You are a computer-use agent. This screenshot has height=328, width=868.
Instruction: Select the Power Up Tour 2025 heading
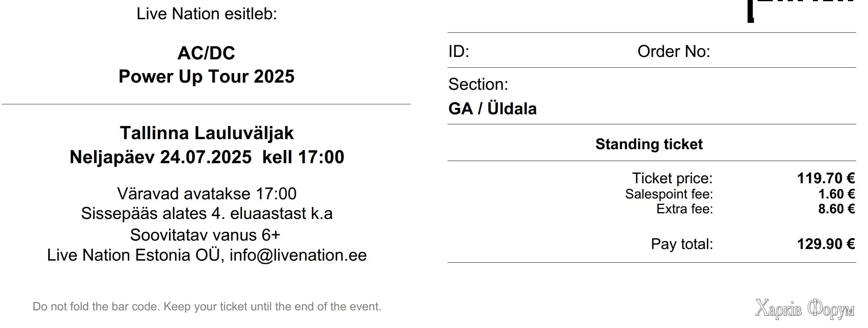click(206, 77)
